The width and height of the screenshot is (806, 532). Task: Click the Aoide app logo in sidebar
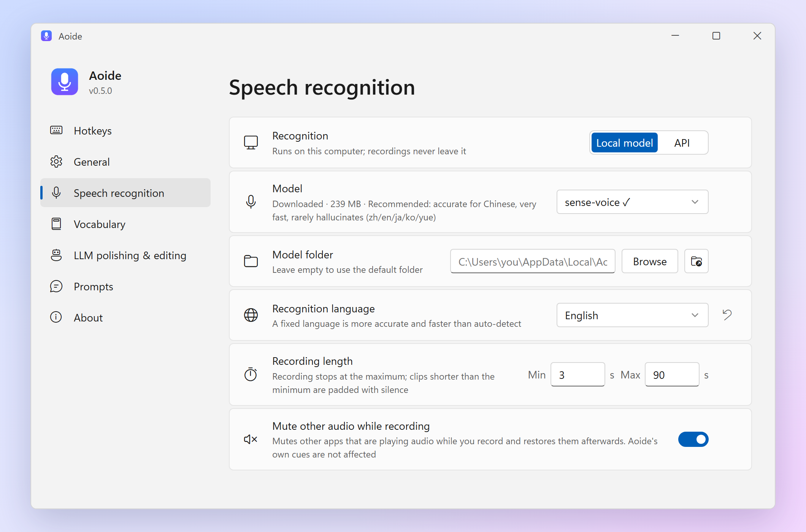click(65, 82)
